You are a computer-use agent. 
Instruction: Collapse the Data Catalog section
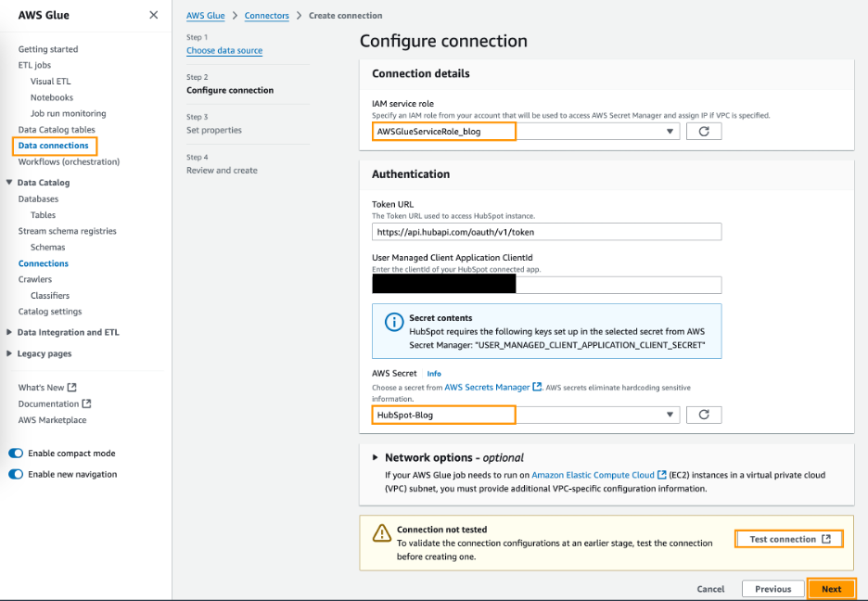click(9, 182)
